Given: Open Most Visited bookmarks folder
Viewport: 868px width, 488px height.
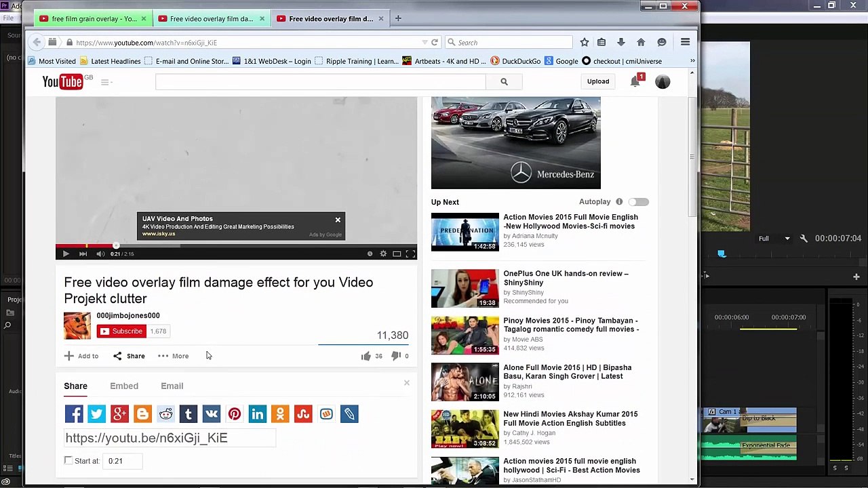Looking at the screenshot, I should (x=52, y=61).
